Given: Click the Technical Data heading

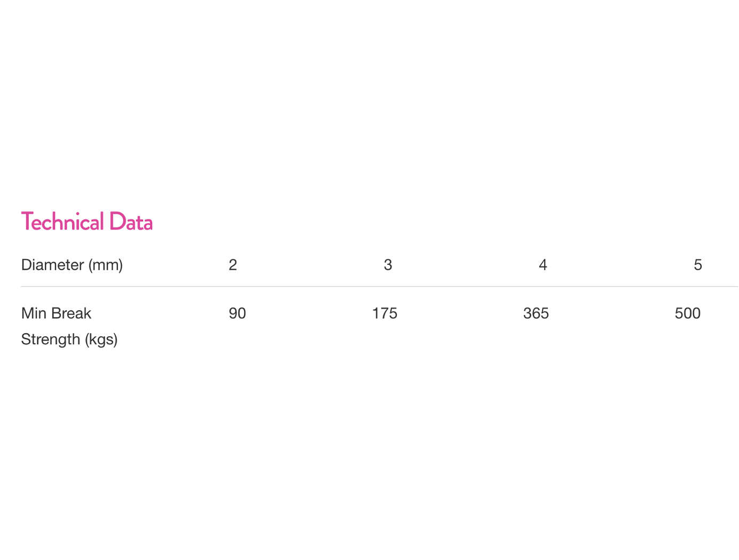Looking at the screenshot, I should [87, 222].
